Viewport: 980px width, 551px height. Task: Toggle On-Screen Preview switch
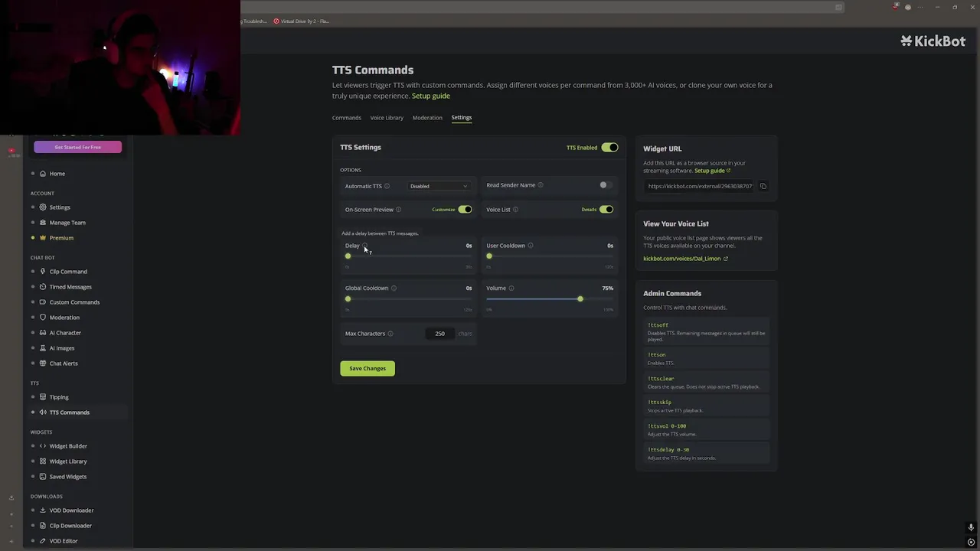click(x=465, y=210)
